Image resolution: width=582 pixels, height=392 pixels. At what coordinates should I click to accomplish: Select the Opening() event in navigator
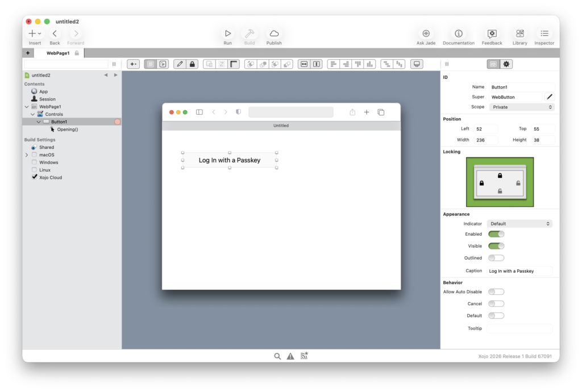(x=68, y=130)
